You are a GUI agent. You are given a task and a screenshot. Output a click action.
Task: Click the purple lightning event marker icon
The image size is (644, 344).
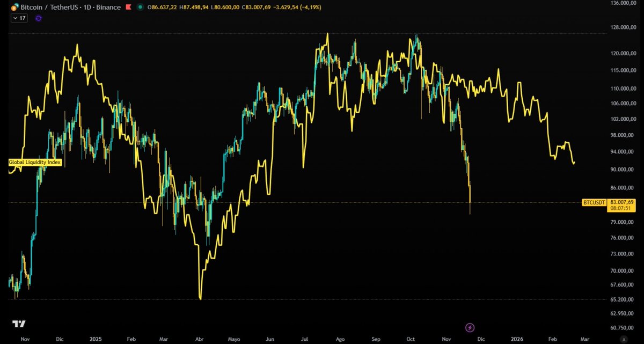[470, 327]
